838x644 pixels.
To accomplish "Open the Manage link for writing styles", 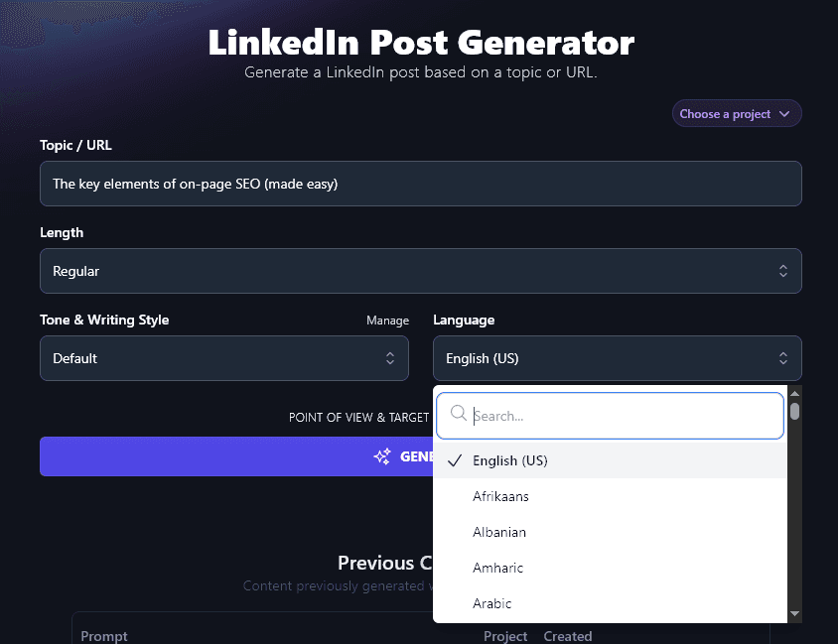I will (x=387, y=320).
